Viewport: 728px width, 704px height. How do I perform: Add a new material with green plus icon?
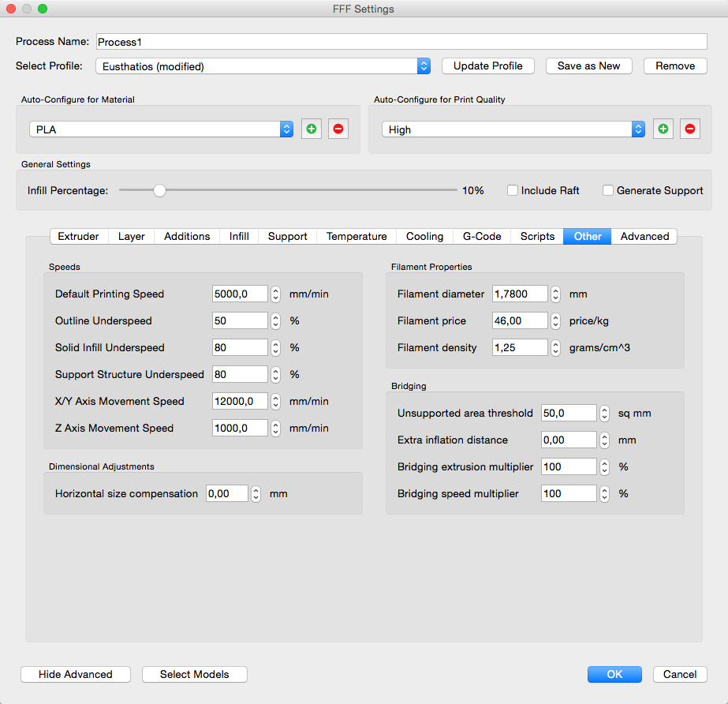pyautogui.click(x=312, y=129)
